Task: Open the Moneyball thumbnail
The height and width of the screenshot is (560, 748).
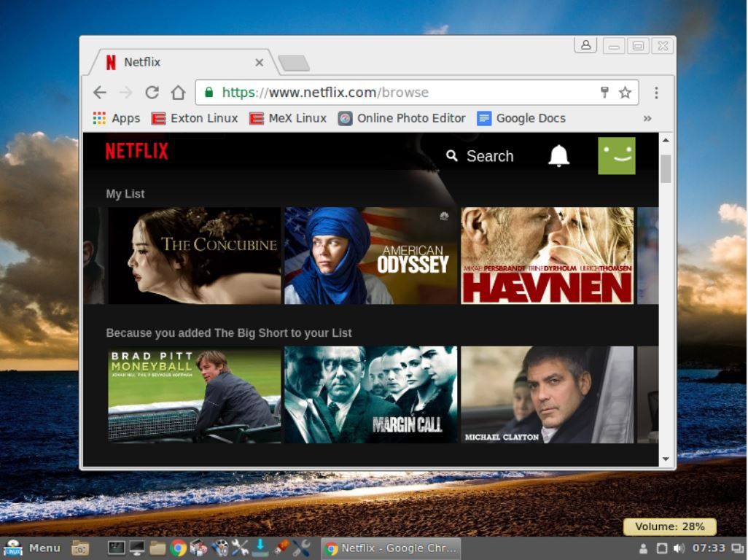Action: pyautogui.click(x=194, y=395)
